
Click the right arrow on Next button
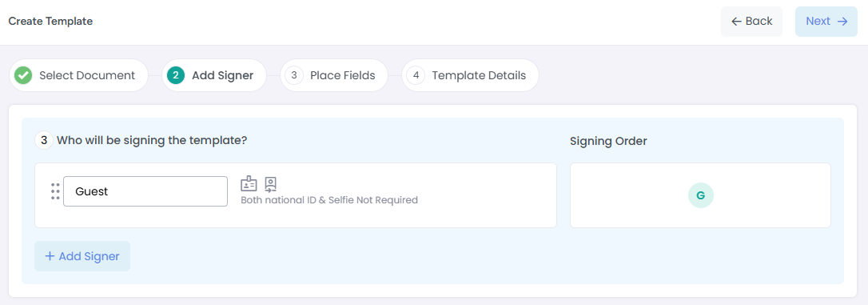click(842, 22)
